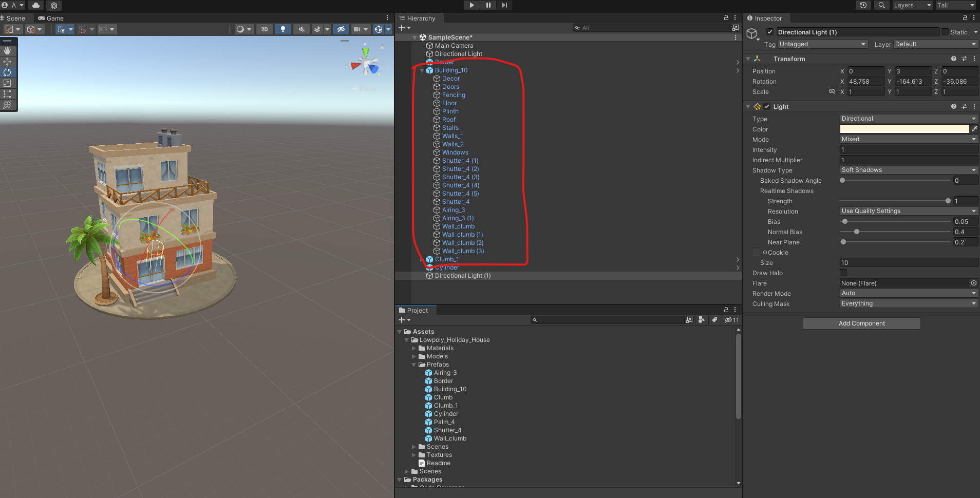This screenshot has width=980, height=498.
Task: Select the Project tab
Action: point(417,311)
